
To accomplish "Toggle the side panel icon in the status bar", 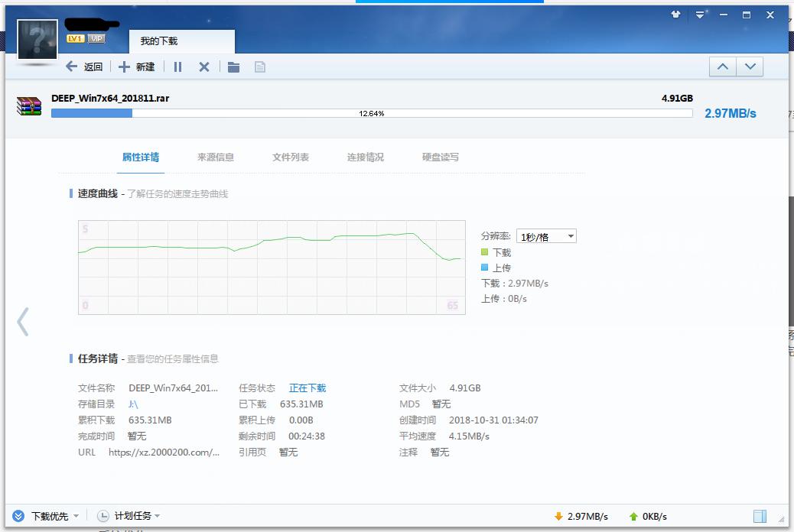I will pos(760,516).
